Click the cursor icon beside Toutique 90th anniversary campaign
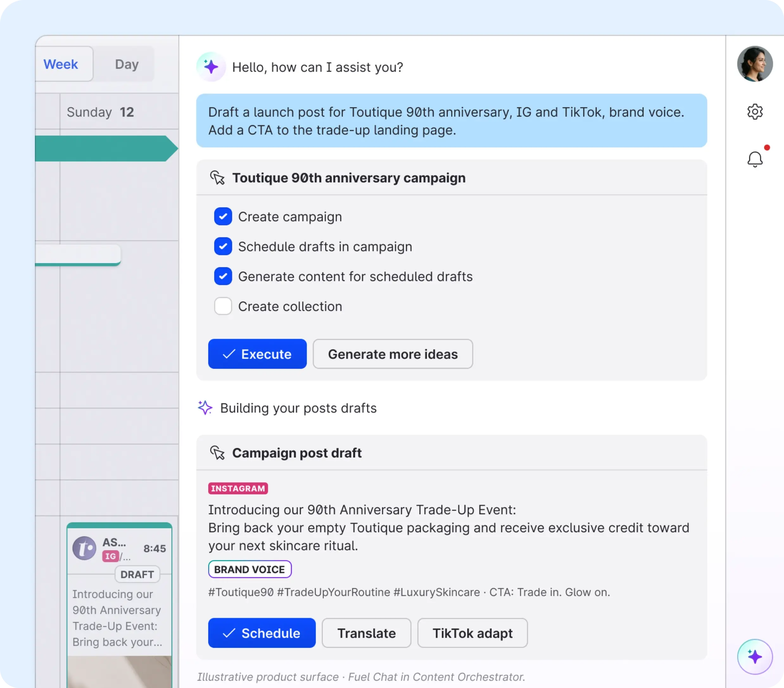784x688 pixels. click(x=218, y=178)
